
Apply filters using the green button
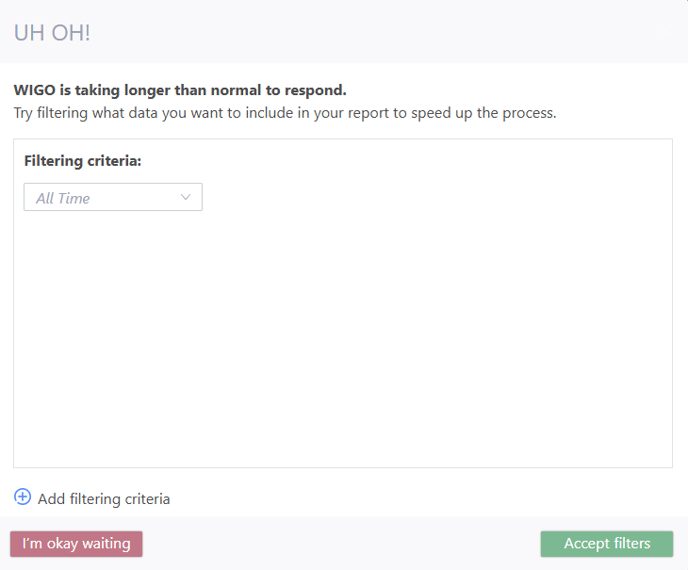click(x=607, y=544)
